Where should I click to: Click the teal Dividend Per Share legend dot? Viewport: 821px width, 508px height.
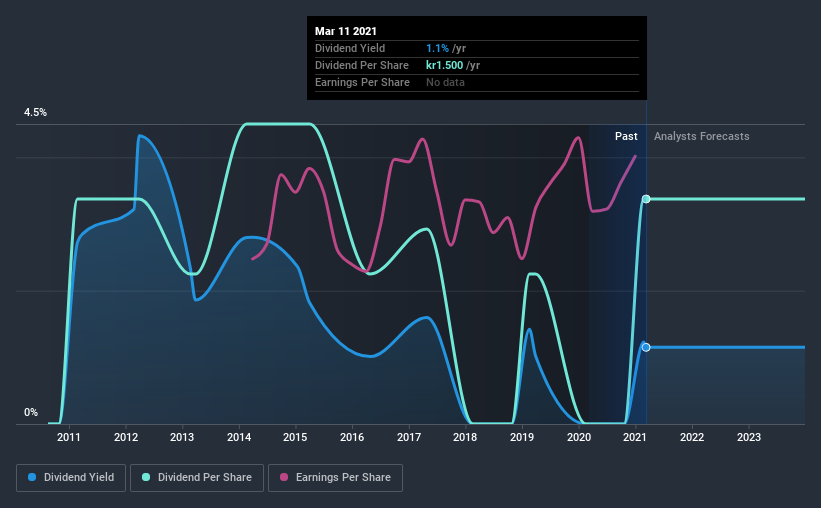tap(146, 477)
